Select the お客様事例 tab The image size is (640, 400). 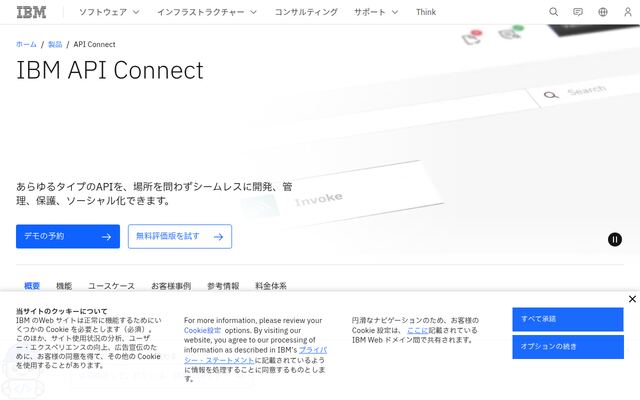pos(171,286)
